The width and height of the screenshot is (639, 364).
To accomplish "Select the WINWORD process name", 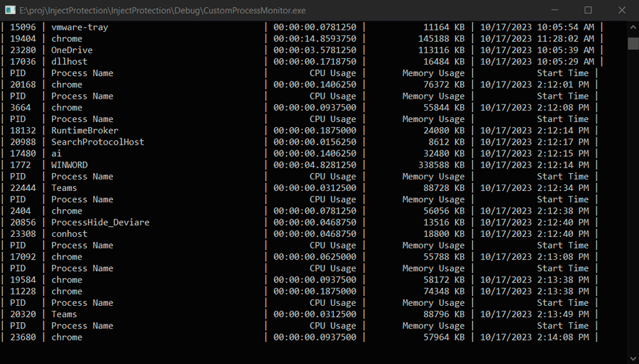I will tap(70, 165).
